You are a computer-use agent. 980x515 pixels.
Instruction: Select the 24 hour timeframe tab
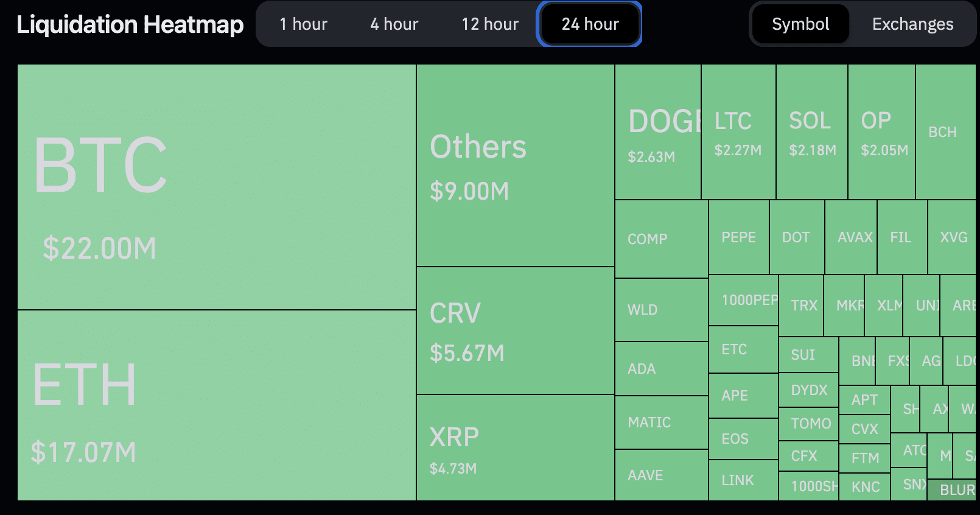589,24
